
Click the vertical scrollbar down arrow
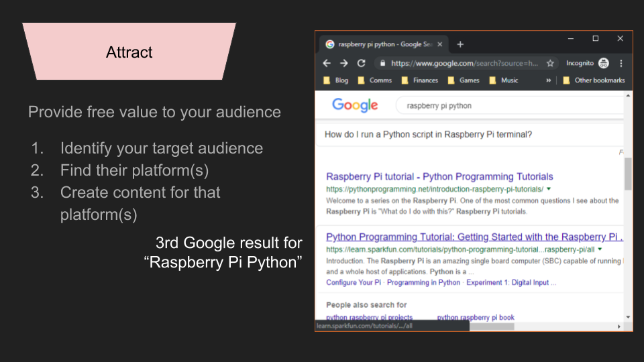[628, 317]
